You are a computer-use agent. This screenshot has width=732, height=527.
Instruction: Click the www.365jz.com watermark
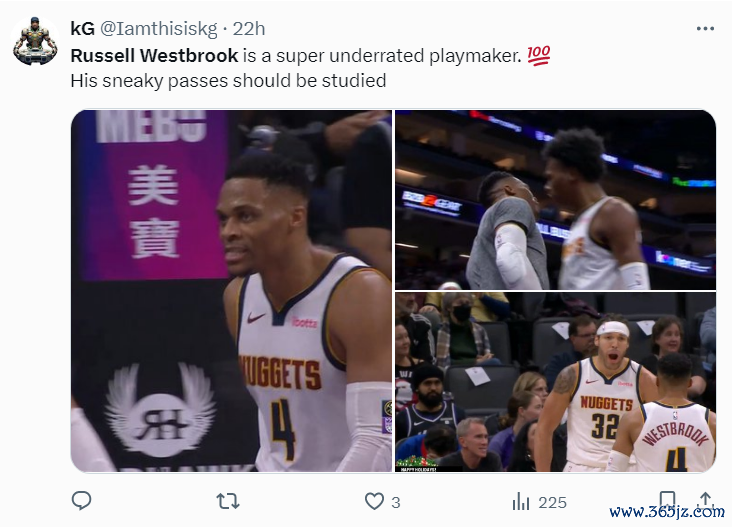[667, 512]
